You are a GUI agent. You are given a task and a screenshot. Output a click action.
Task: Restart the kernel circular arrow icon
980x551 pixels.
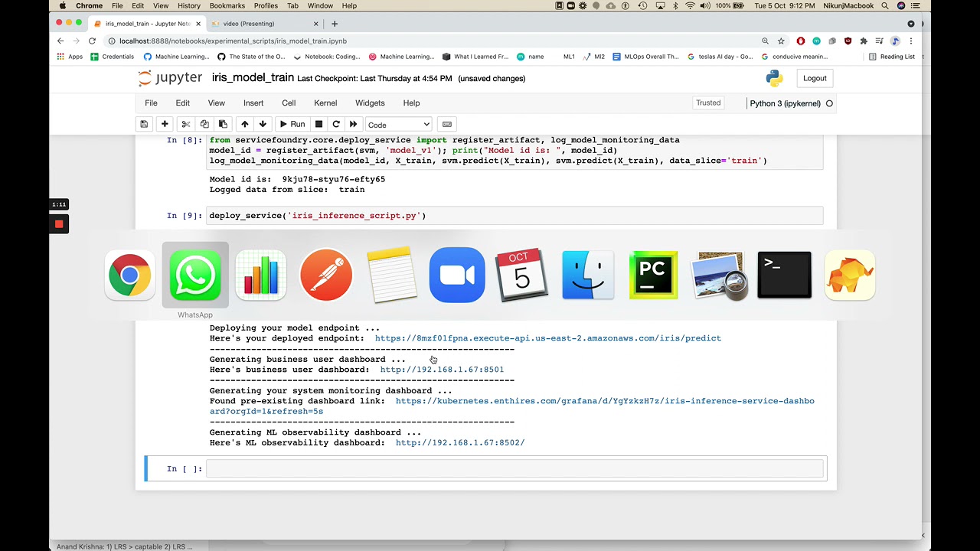336,124
